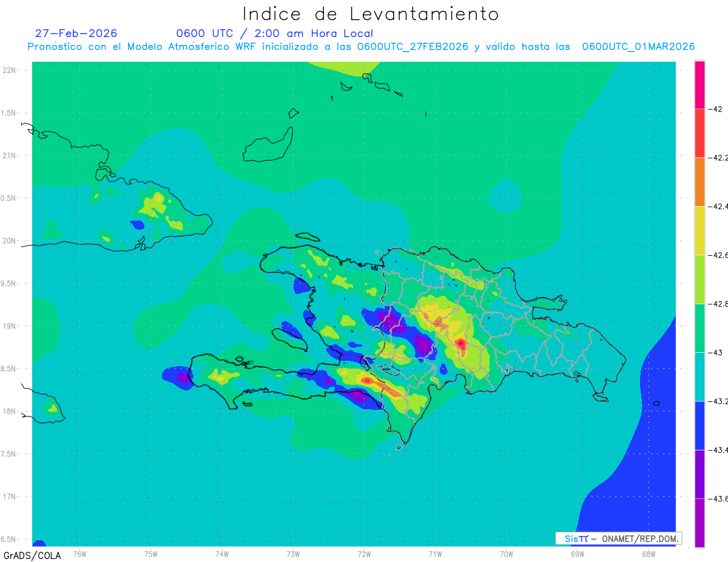Click the colorbar label "-42.8"

pos(718,304)
